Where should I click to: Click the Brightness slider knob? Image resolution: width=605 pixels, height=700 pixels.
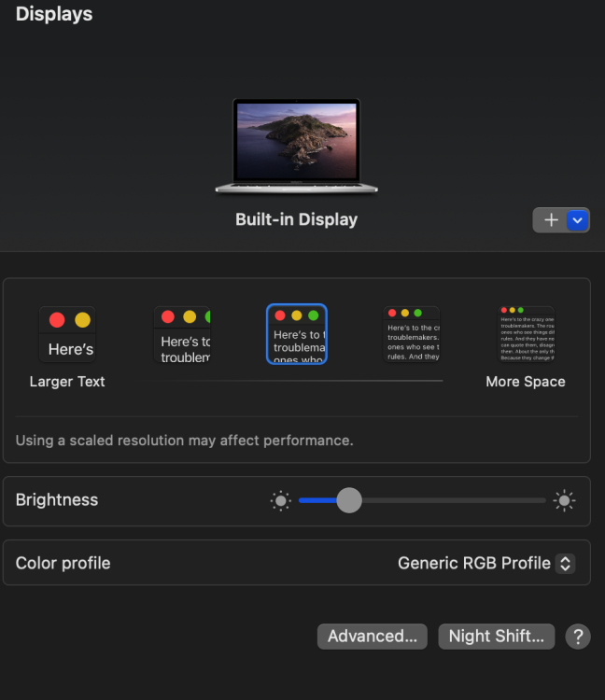[x=349, y=500]
